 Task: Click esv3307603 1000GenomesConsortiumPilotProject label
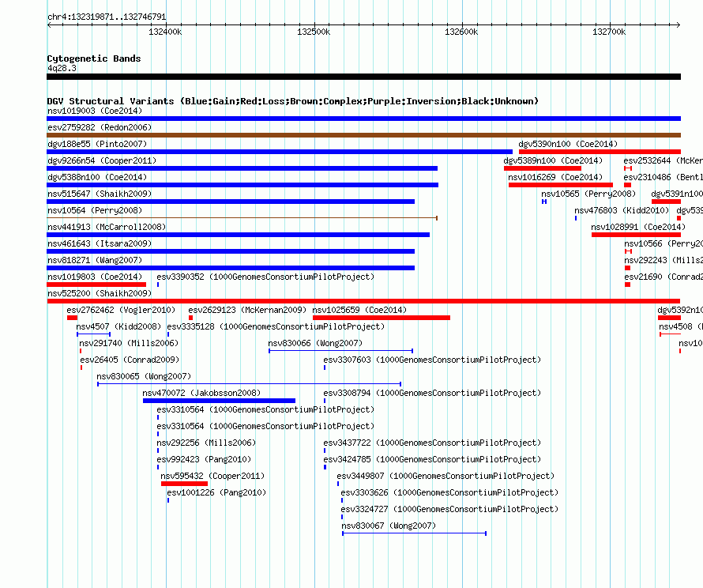click(x=432, y=360)
